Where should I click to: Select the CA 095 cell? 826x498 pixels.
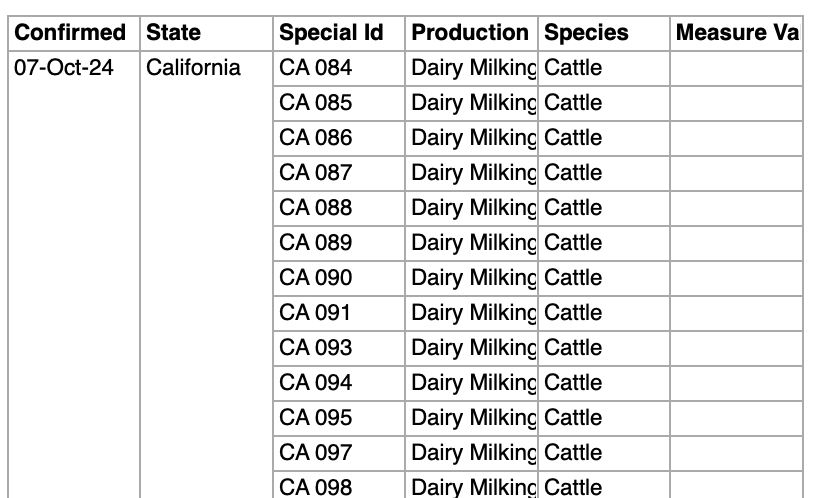[x=316, y=418]
